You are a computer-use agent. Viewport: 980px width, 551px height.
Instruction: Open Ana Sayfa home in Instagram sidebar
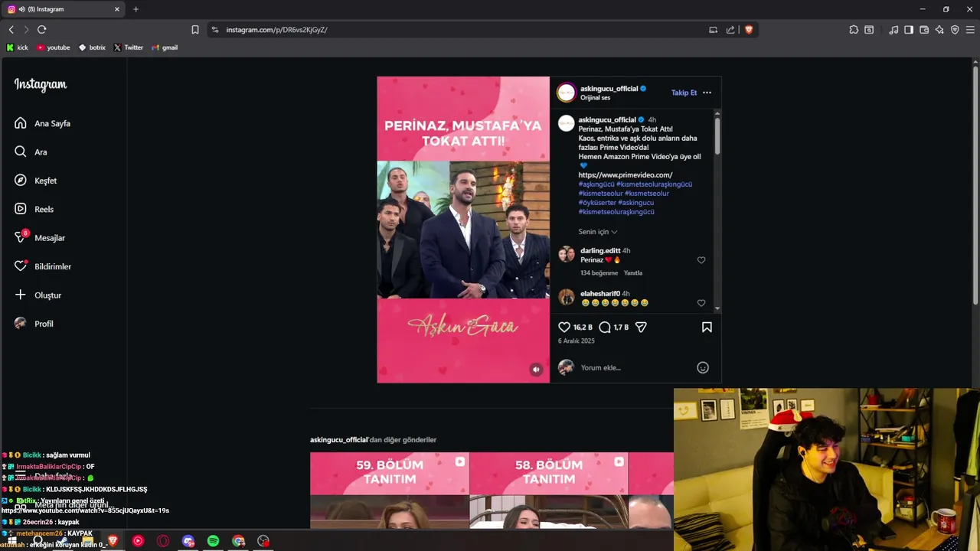(x=42, y=123)
